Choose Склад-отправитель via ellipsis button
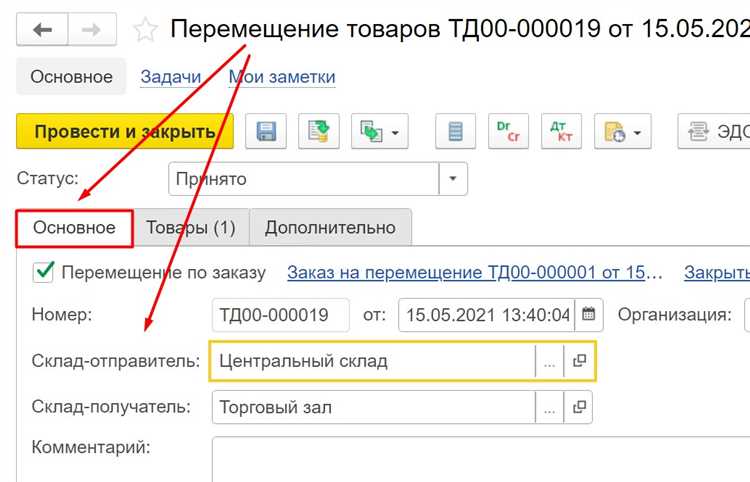 550,361
